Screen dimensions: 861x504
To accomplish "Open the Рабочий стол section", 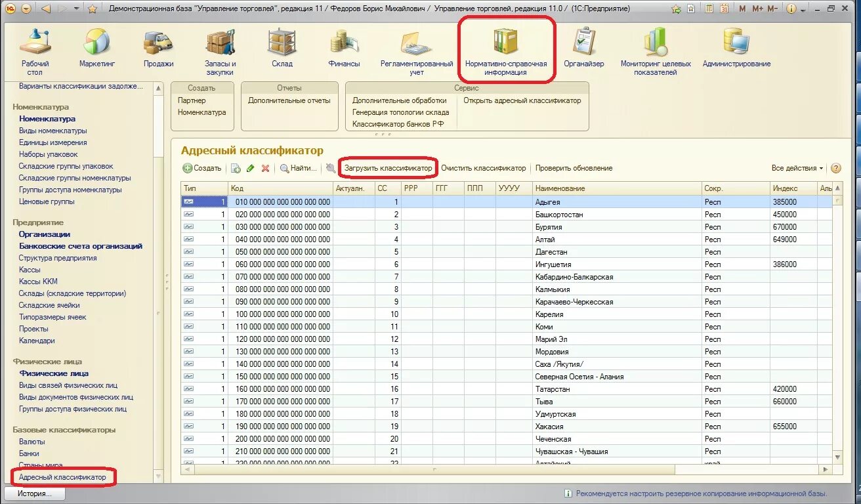I will pos(35,52).
